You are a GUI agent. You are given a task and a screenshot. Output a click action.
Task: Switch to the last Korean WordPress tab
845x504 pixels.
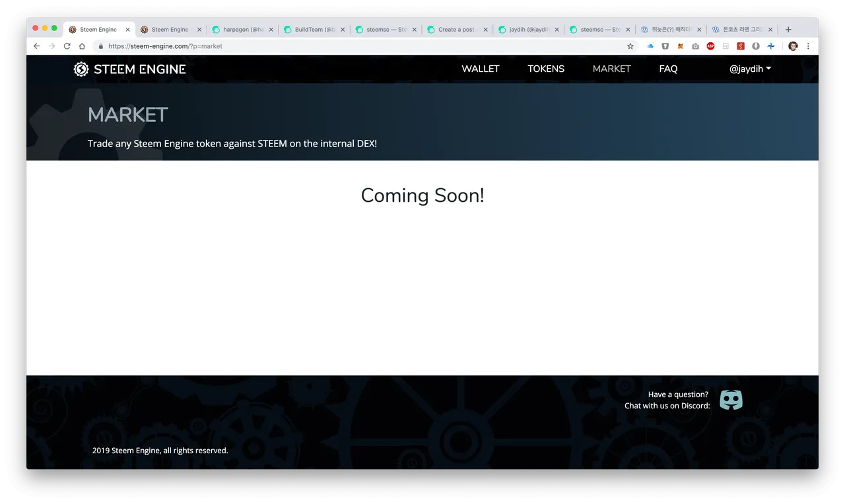[742, 30]
